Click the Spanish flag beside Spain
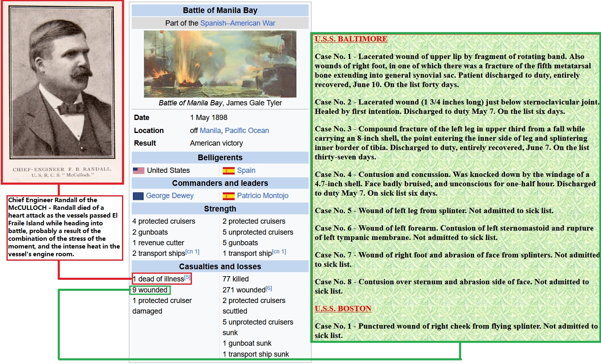 pyautogui.click(x=229, y=171)
